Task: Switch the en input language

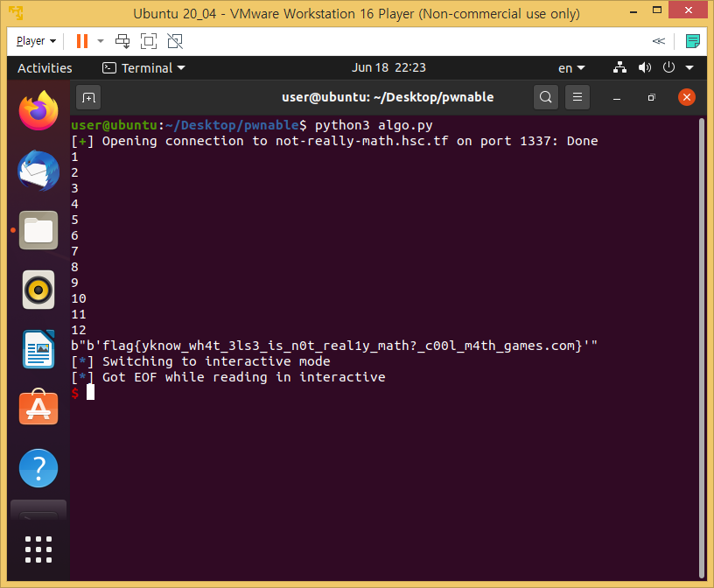Action: point(571,68)
